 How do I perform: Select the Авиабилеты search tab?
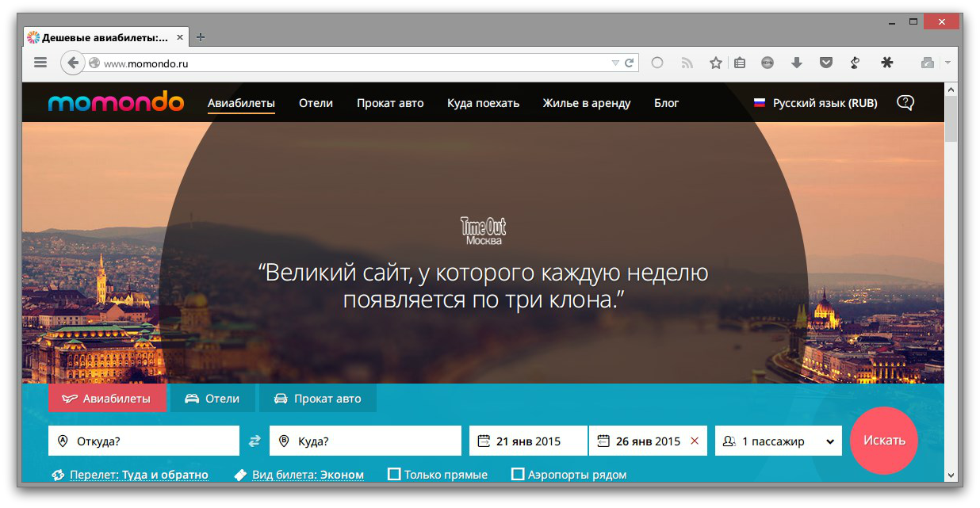pos(107,399)
